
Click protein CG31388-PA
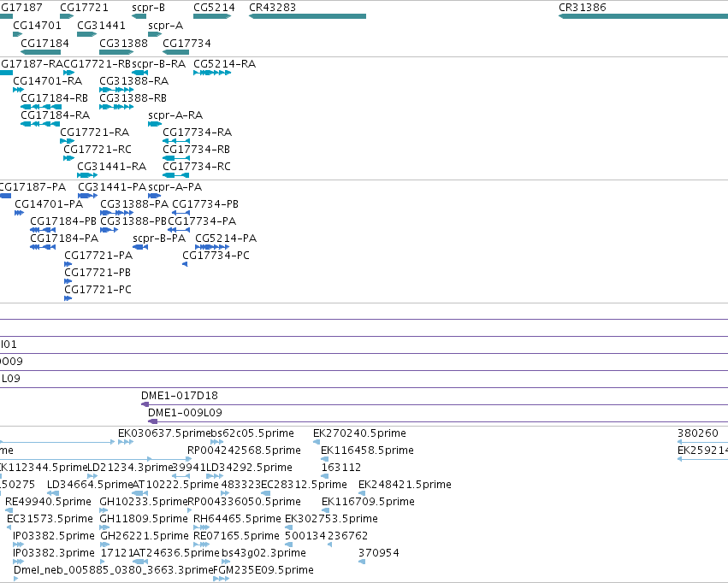point(117,213)
